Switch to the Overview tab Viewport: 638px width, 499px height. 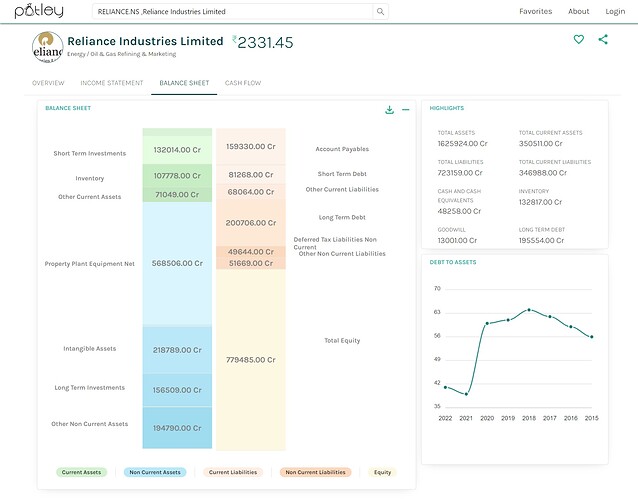pos(48,83)
